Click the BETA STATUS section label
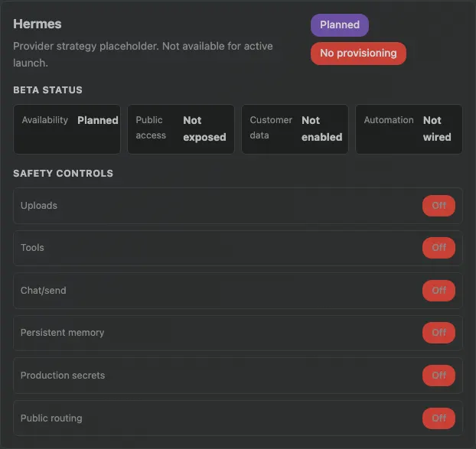This screenshot has height=449, width=476. coord(47,90)
